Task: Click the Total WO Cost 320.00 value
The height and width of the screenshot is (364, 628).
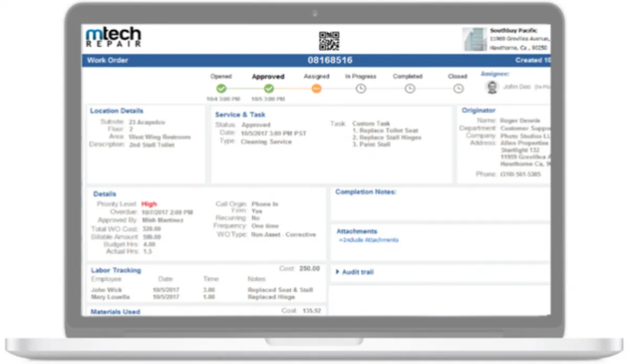Action: (151, 229)
